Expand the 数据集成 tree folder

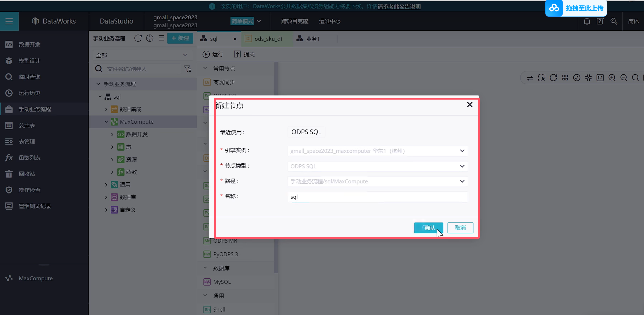(x=106, y=109)
